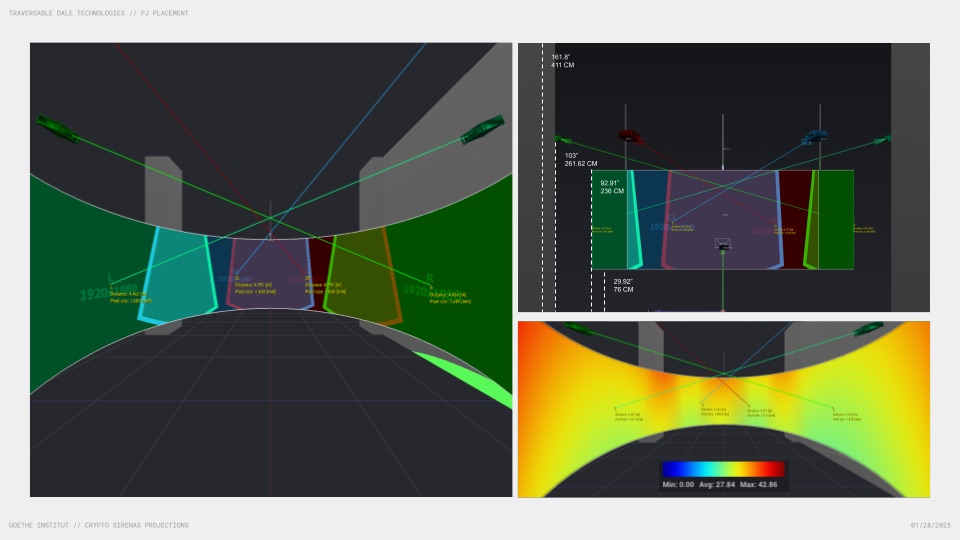The width and height of the screenshot is (960, 540).
Task: Click the 29.92" 76 CM dimension label
Action: pos(623,285)
